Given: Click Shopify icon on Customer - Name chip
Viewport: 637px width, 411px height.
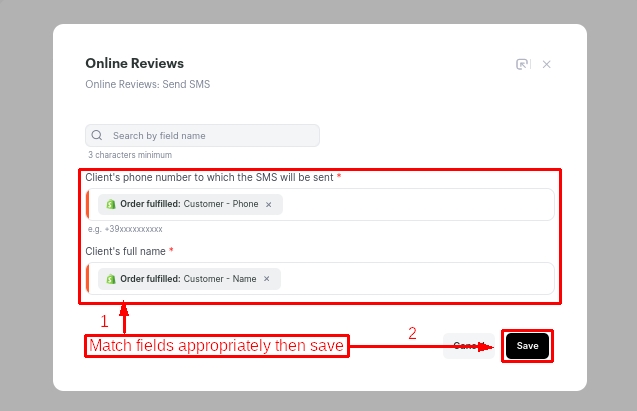Looking at the screenshot, I should tap(111, 279).
